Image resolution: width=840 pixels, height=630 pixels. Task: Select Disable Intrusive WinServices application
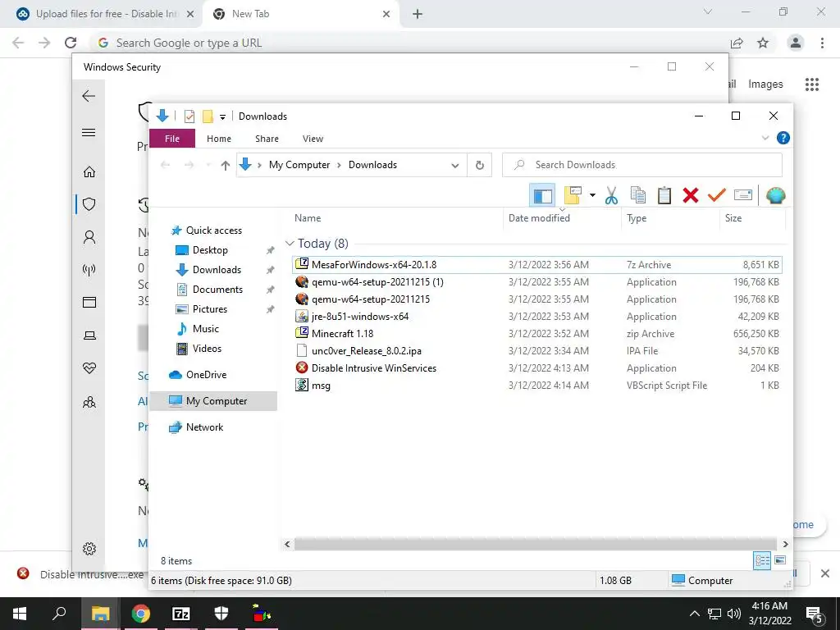pos(537,368)
